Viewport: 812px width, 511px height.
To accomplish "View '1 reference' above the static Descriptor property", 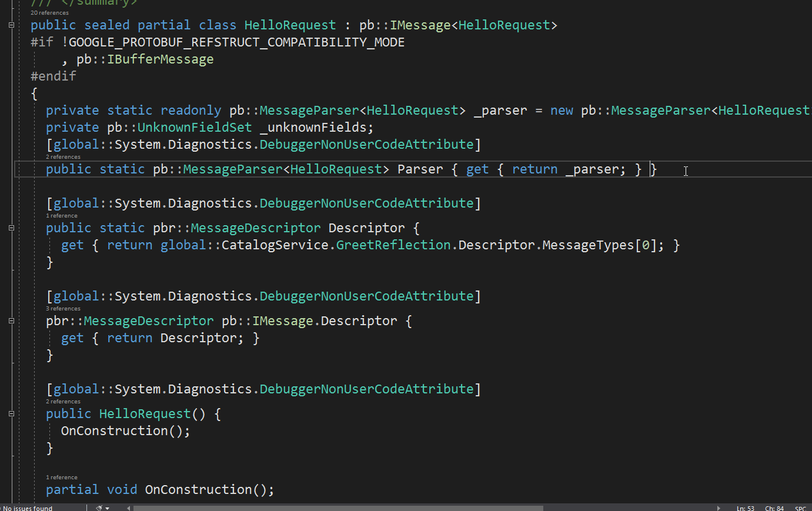I will pyautogui.click(x=61, y=216).
